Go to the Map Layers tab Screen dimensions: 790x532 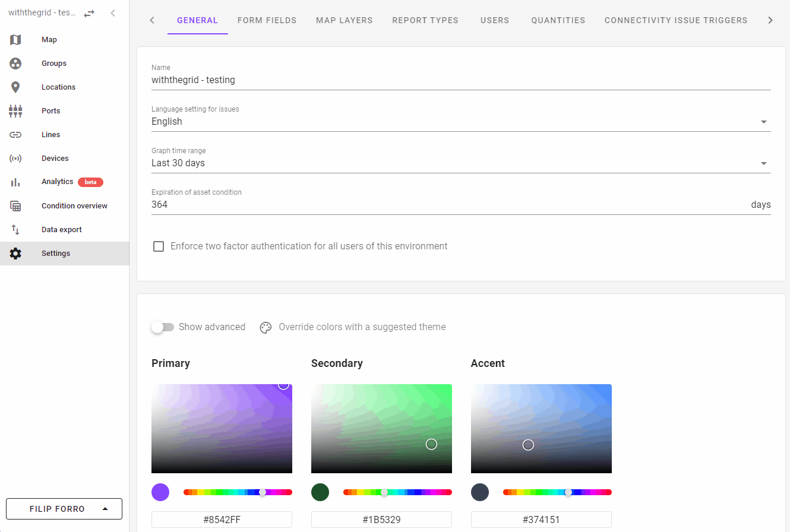coord(344,20)
